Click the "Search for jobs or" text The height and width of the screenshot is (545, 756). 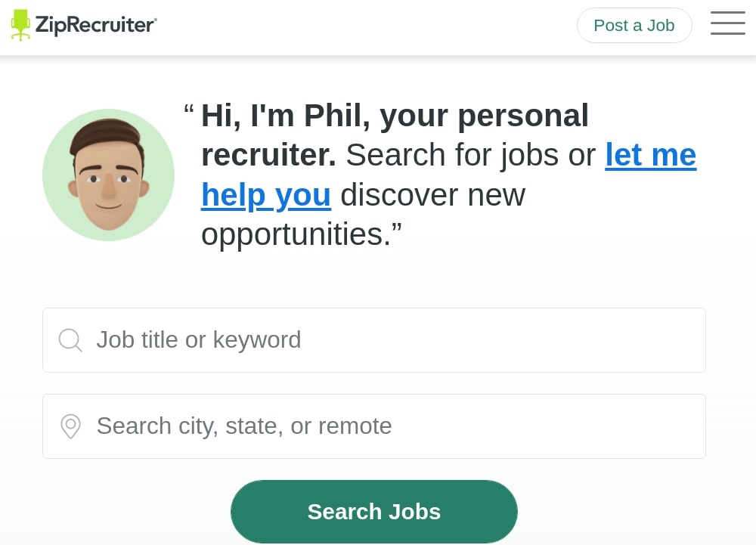pos(470,156)
